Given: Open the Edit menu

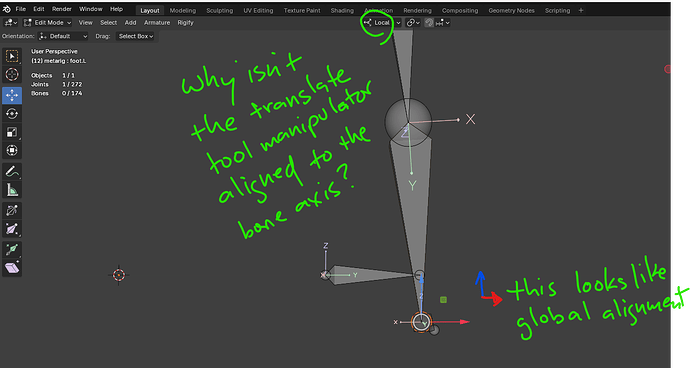Looking at the screenshot, I should pos(39,9).
